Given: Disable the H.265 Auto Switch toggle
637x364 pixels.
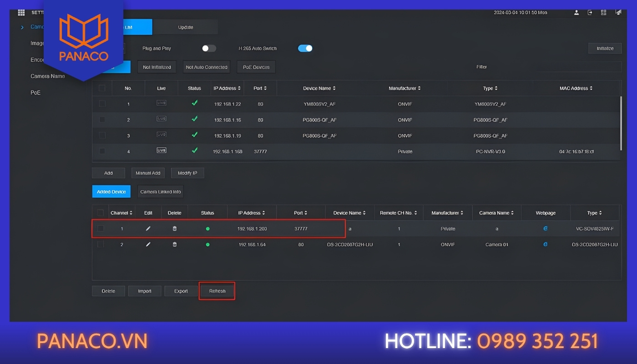Looking at the screenshot, I should point(305,48).
